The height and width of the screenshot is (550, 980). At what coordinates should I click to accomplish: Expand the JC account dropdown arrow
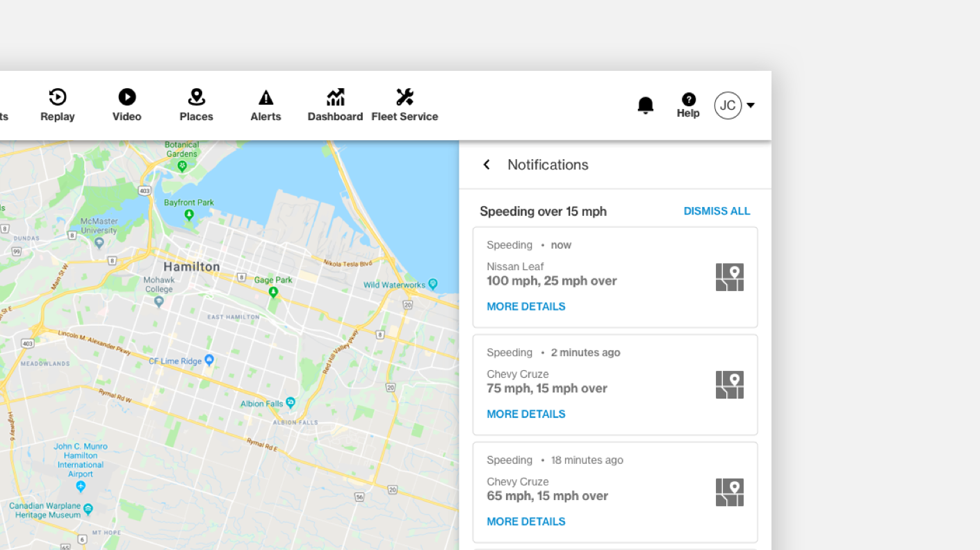coord(751,106)
